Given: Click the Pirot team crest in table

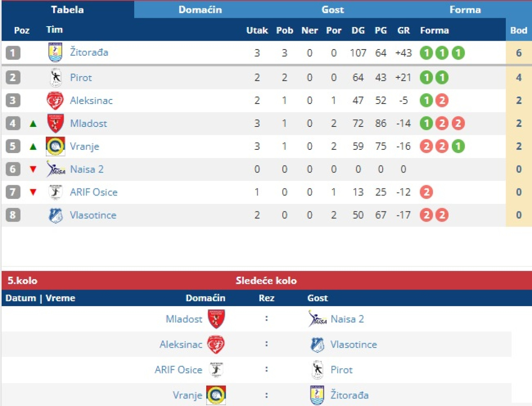Looking at the screenshot, I should point(55,77).
